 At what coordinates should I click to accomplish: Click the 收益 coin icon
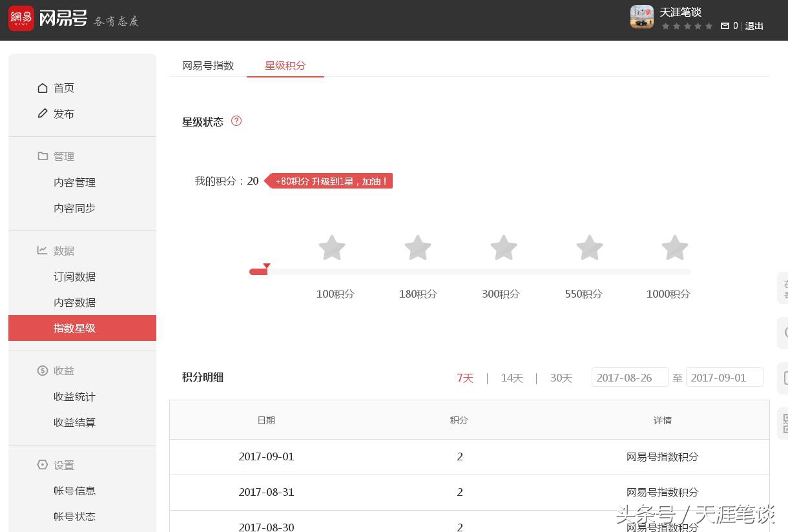point(43,371)
